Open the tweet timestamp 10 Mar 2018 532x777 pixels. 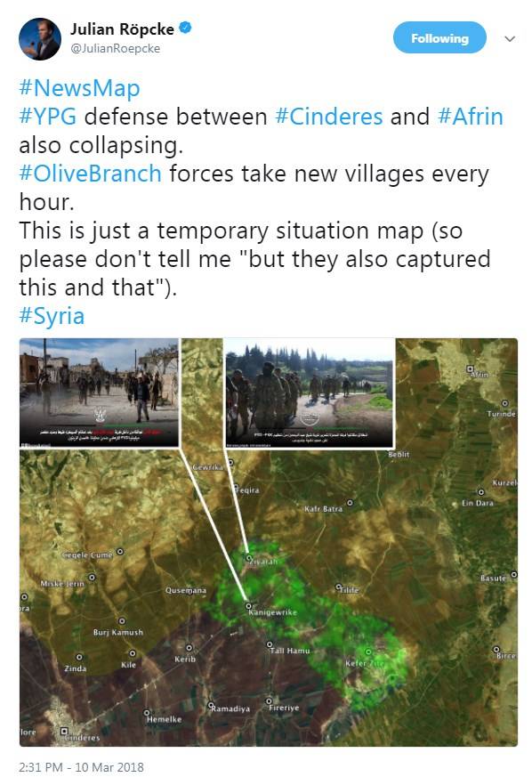[81, 767]
